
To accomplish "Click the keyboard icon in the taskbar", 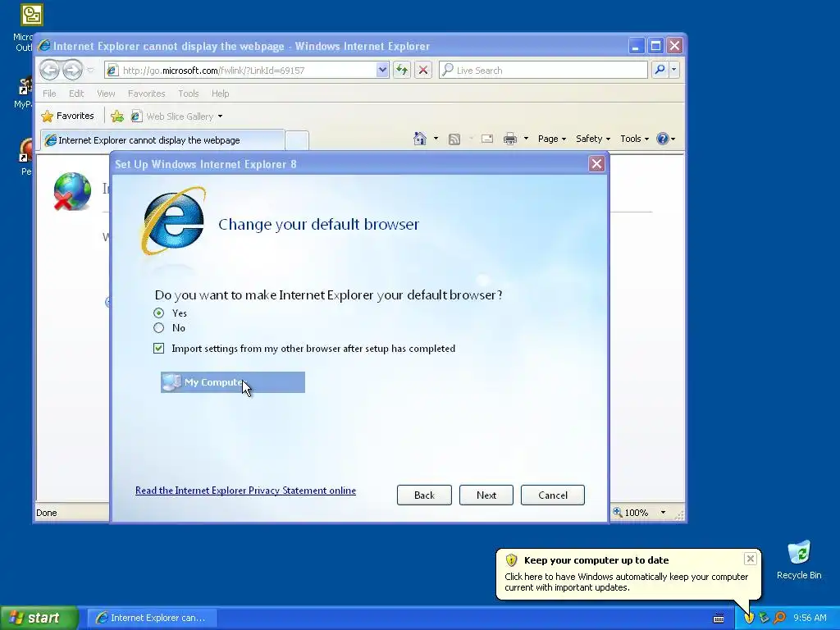I will tap(719, 619).
